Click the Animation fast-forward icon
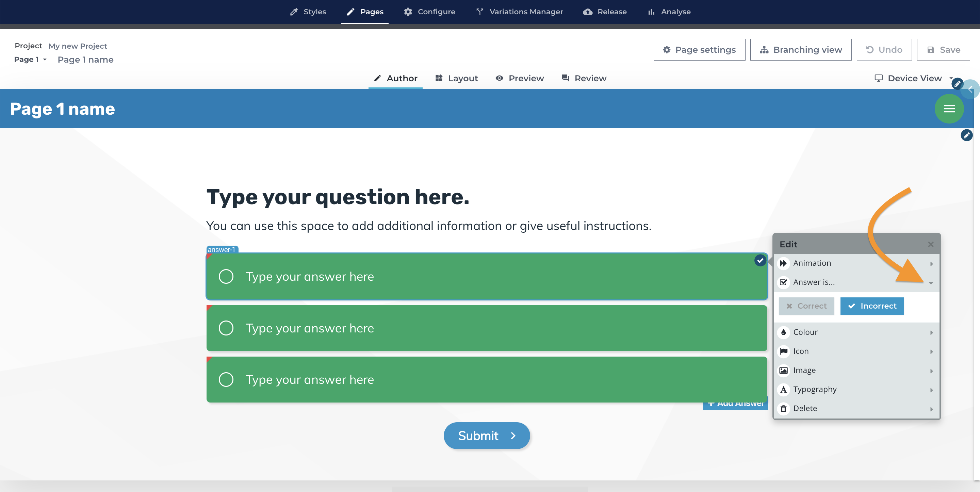980x492 pixels. (x=783, y=263)
